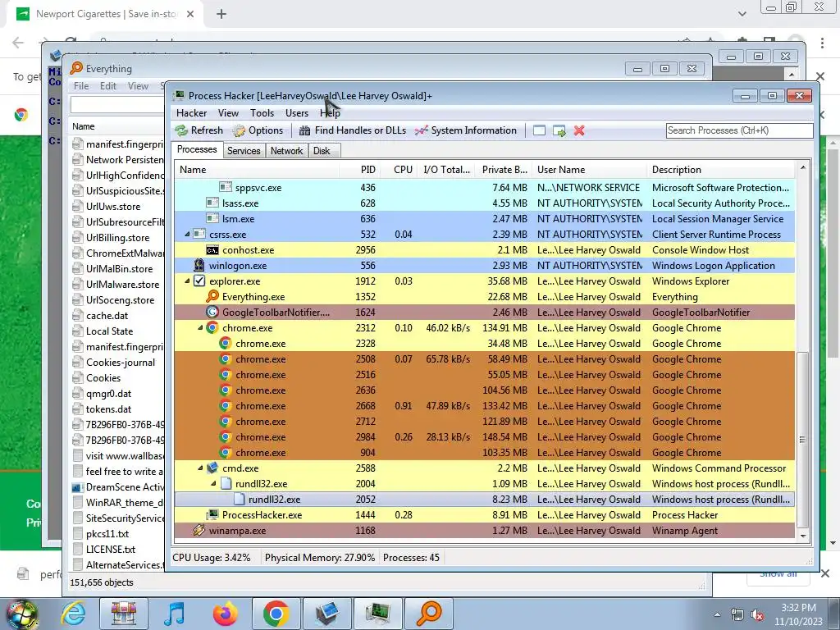Switch to the Services tab
The height and width of the screenshot is (630, 840).
244,151
